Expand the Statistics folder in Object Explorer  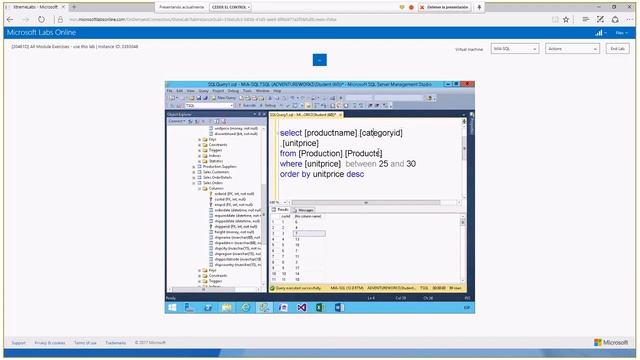pos(200,161)
